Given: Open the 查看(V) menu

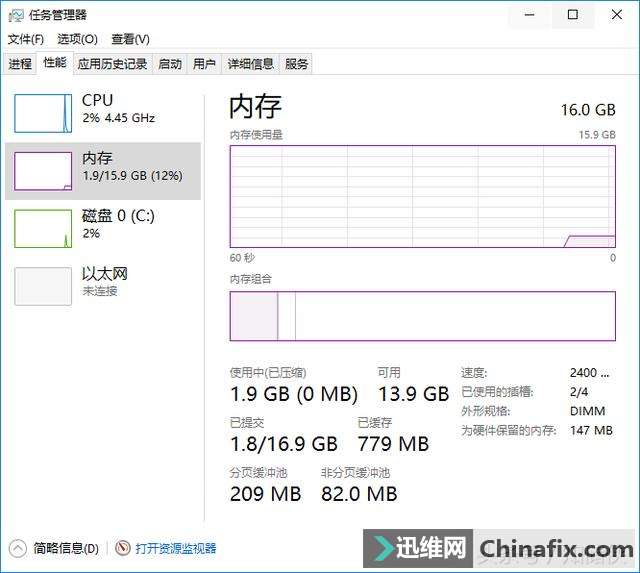Looking at the screenshot, I should tap(131, 39).
